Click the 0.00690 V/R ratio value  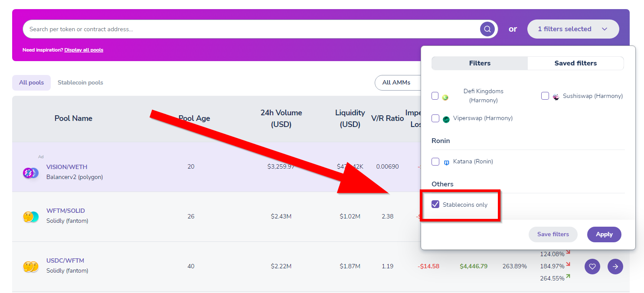pyautogui.click(x=387, y=166)
